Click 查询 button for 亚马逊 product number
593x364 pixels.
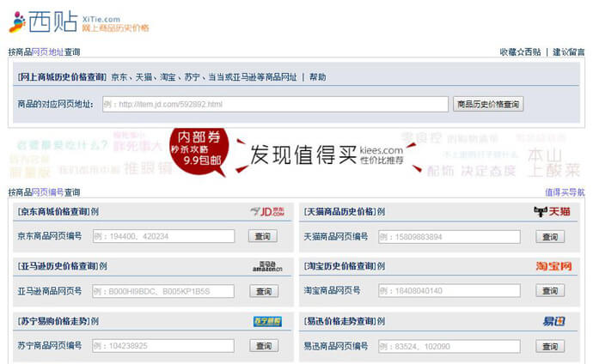pos(264,291)
